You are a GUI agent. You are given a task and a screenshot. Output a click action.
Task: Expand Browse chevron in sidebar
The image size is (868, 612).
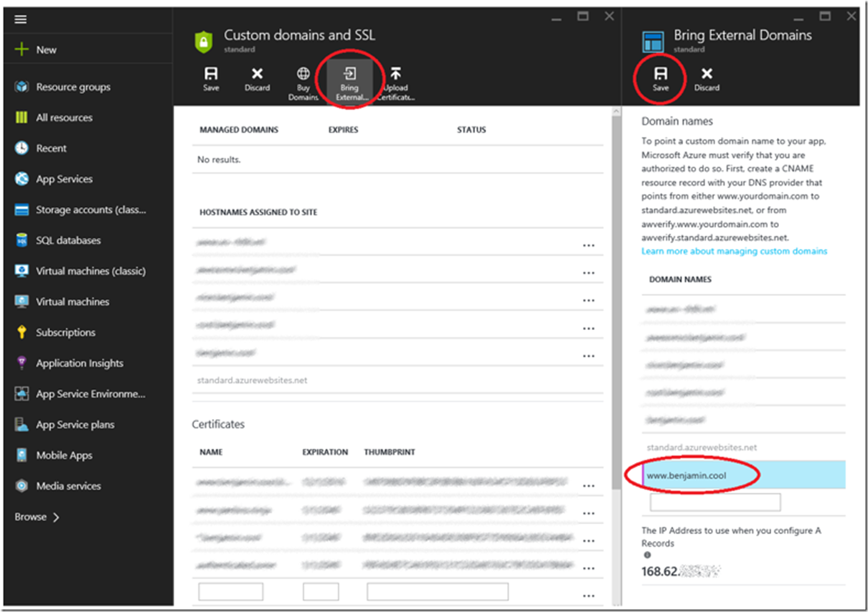[56, 517]
